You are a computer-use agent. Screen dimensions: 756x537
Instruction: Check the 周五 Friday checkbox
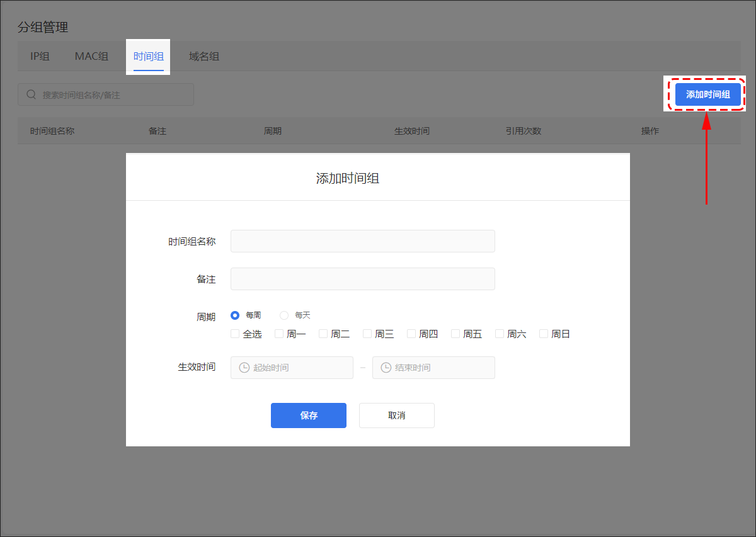455,334
